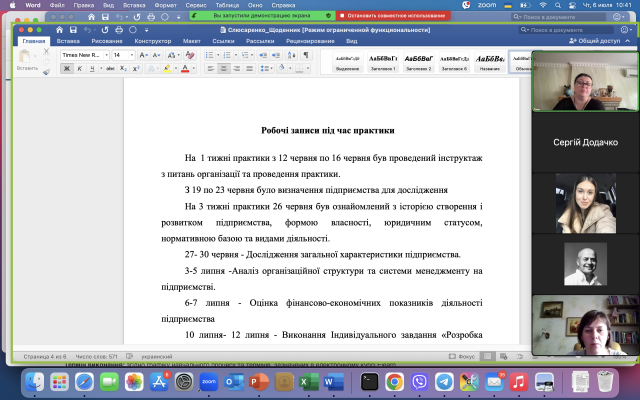640x400 pixels.
Task: Apply the Заголовок 1 style
Action: point(383,62)
